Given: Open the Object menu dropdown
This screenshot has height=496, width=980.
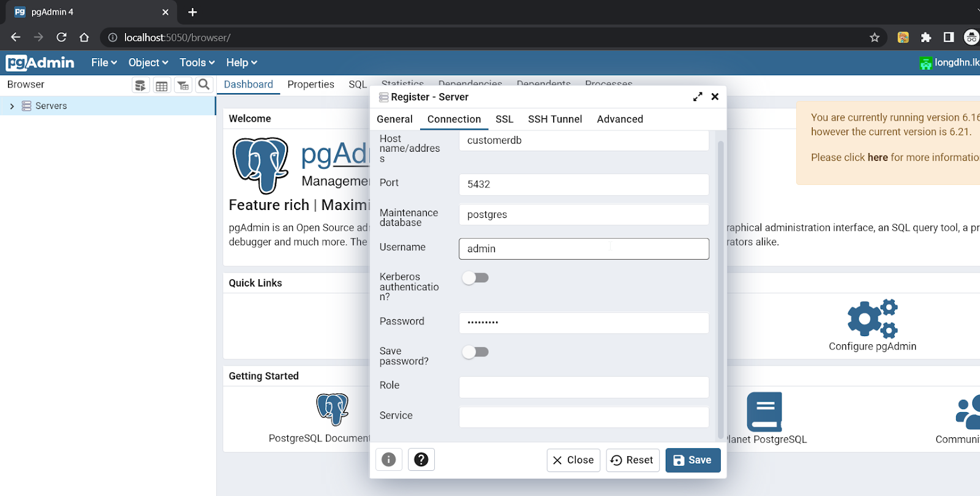Looking at the screenshot, I should (148, 62).
